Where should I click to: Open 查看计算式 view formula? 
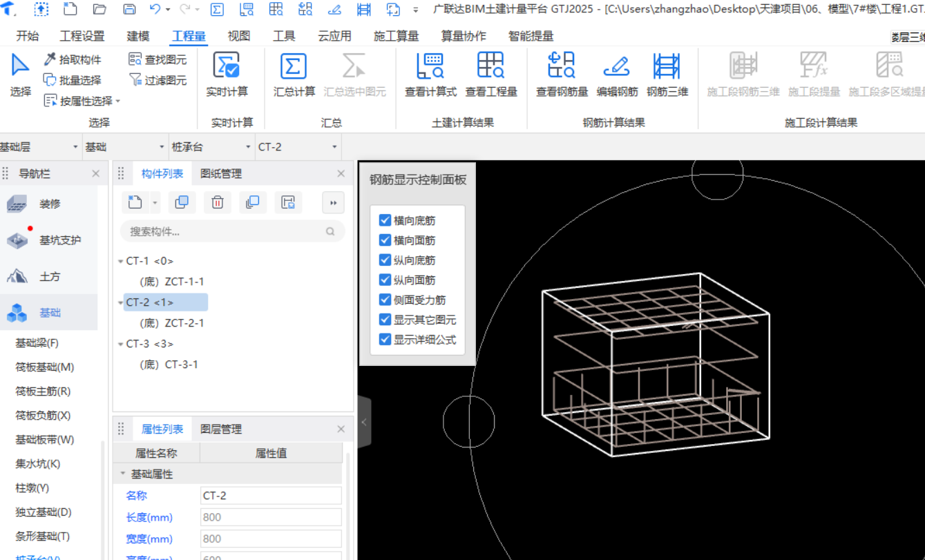click(x=430, y=75)
